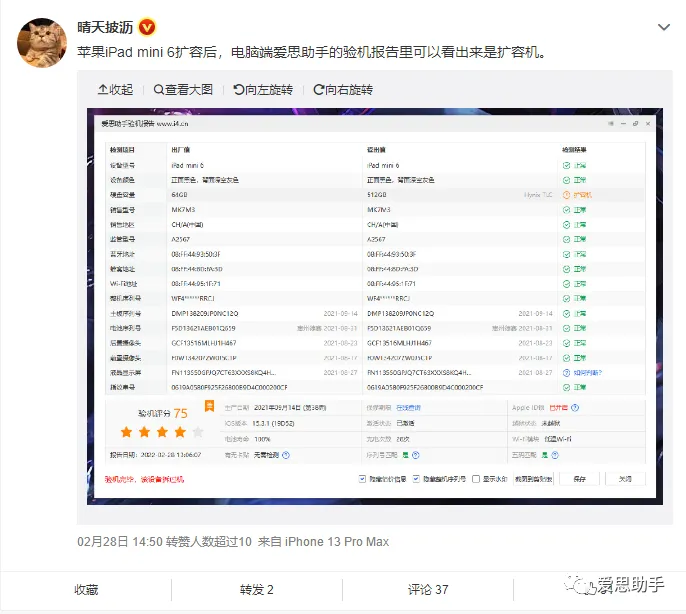Select the 收藏 tab below the post
The height and width of the screenshot is (614, 686).
pyautogui.click(x=86, y=589)
